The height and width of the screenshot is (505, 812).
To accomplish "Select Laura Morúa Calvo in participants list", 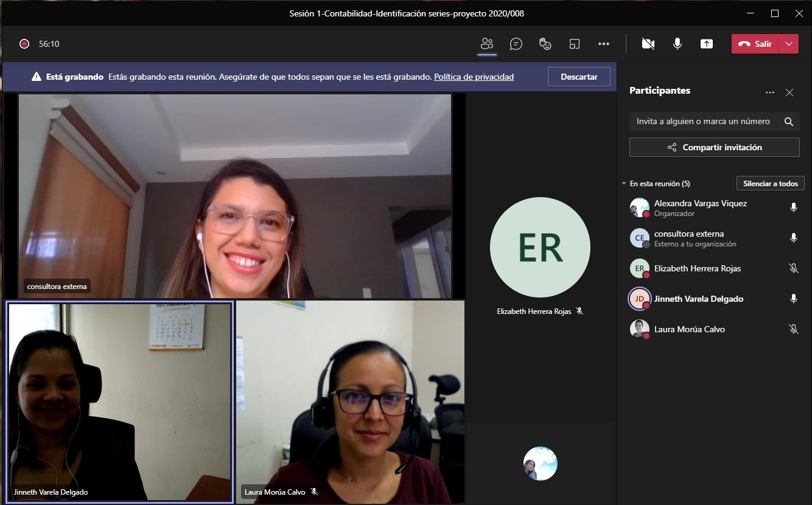I will pyautogui.click(x=689, y=329).
